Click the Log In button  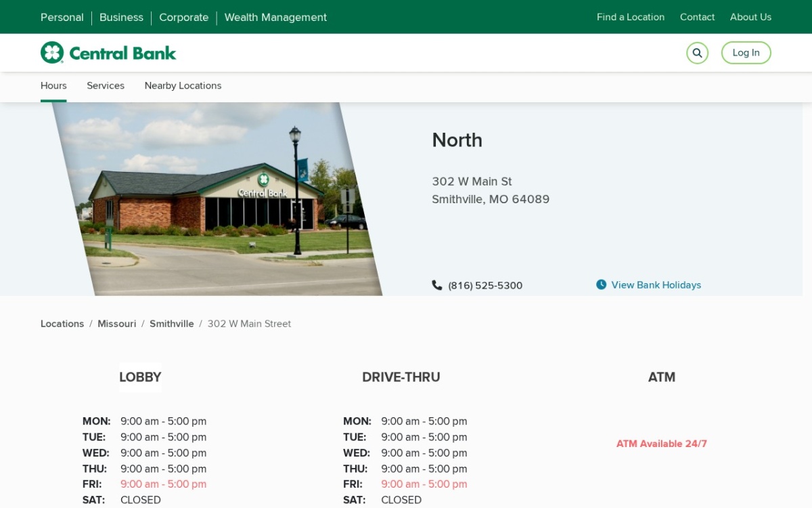pos(746,53)
